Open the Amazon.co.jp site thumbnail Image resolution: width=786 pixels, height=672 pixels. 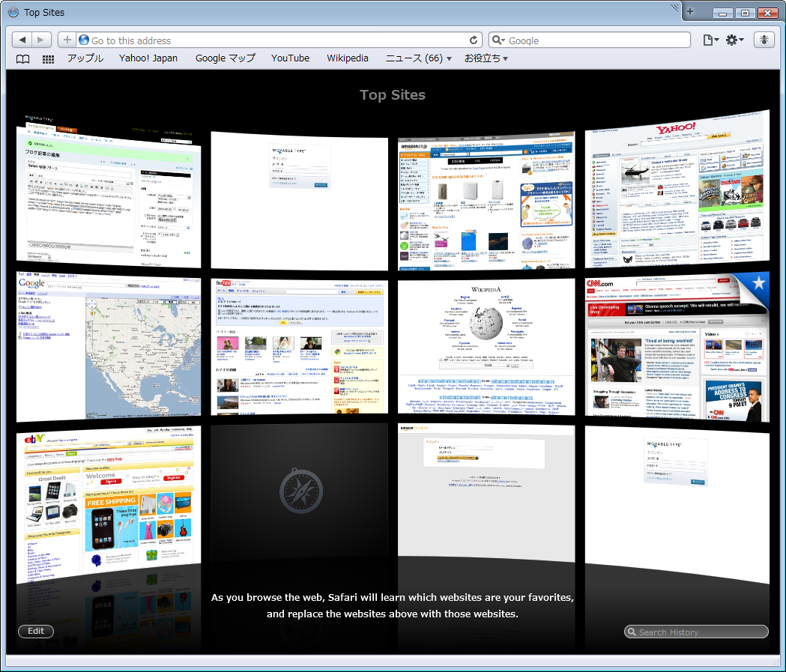click(x=486, y=201)
